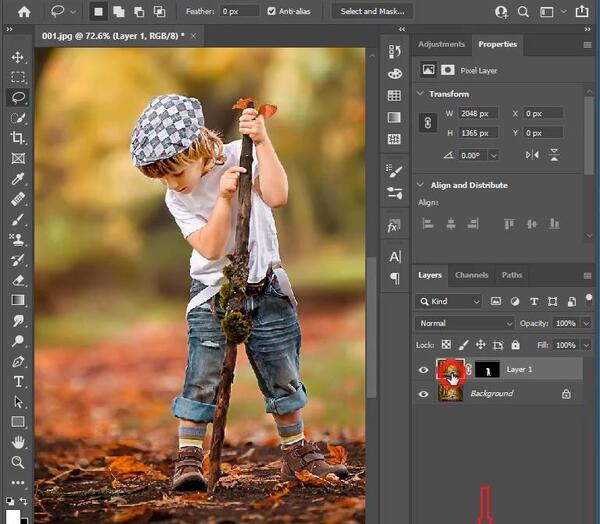The height and width of the screenshot is (524, 600).
Task: Toggle Lock all padlock icon
Action: [515, 345]
